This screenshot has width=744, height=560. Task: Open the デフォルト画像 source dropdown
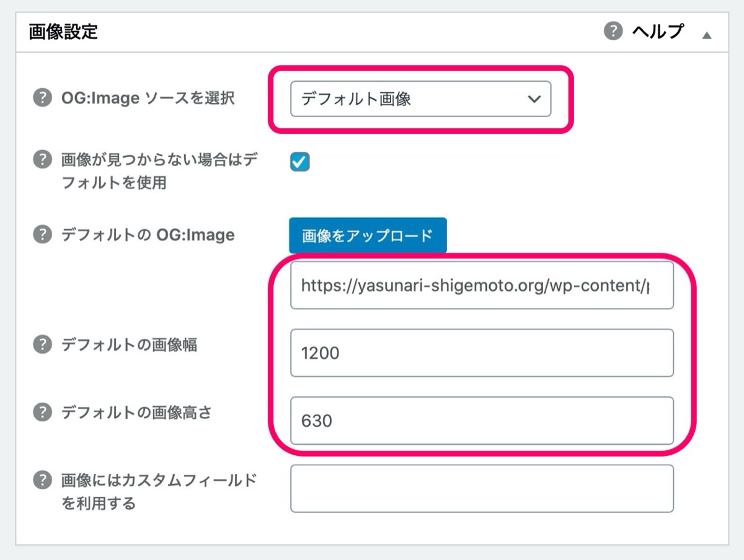coord(420,98)
